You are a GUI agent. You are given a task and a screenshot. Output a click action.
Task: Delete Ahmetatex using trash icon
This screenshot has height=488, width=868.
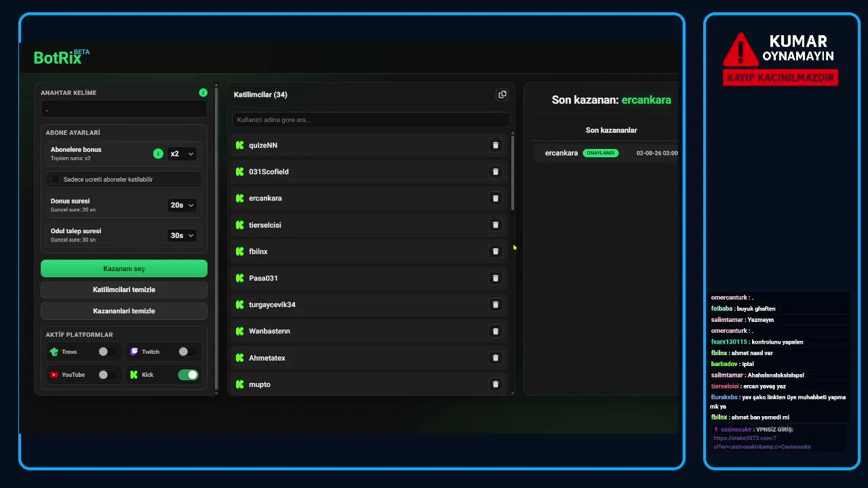click(x=495, y=358)
